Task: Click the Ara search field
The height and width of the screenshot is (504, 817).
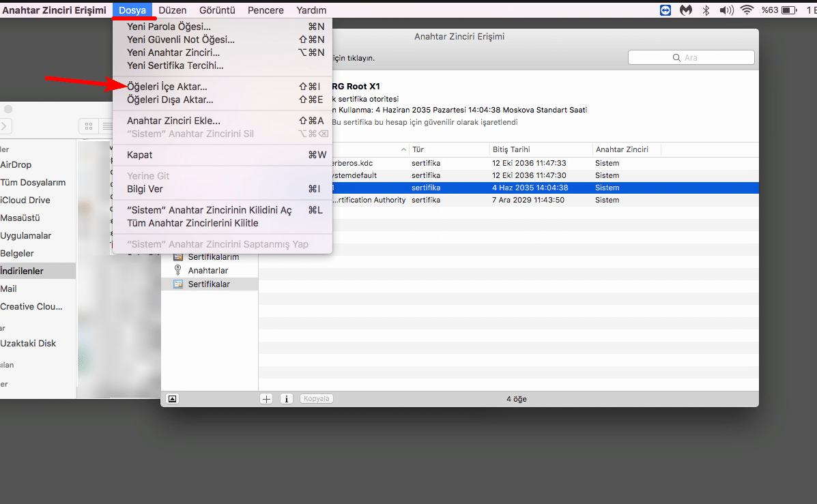Action: pyautogui.click(x=691, y=58)
